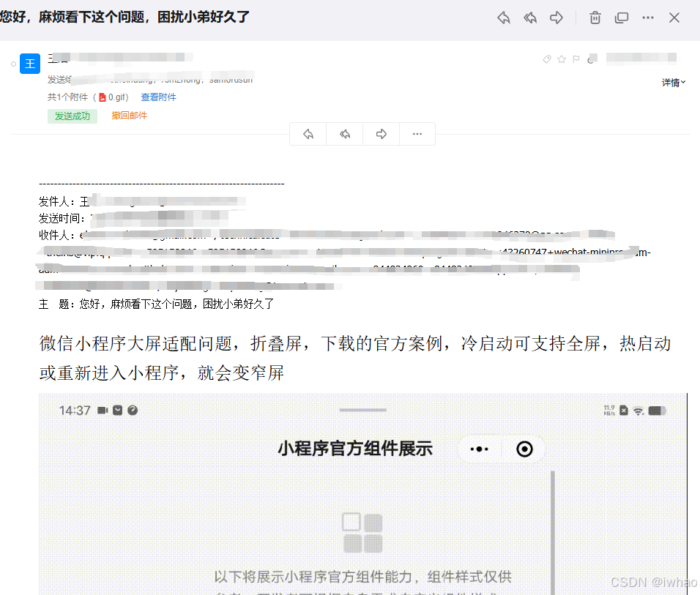The width and height of the screenshot is (700, 595).
Task: Click the 发送时间 line in quoted header
Action: tap(133, 218)
